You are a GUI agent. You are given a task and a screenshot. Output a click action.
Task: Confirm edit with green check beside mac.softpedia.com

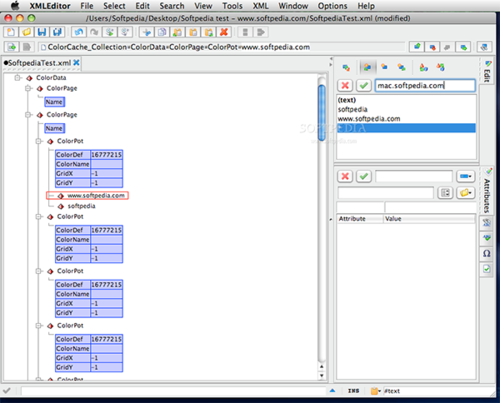click(x=364, y=86)
